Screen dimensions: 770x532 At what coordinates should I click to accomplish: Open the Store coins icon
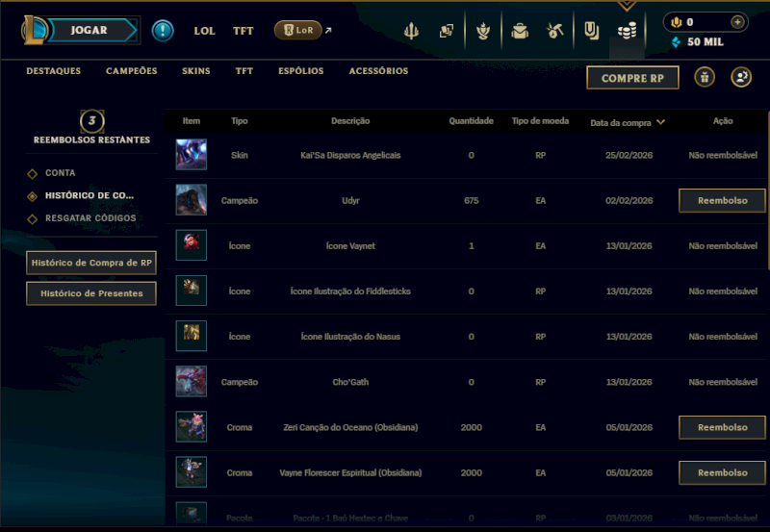point(628,31)
